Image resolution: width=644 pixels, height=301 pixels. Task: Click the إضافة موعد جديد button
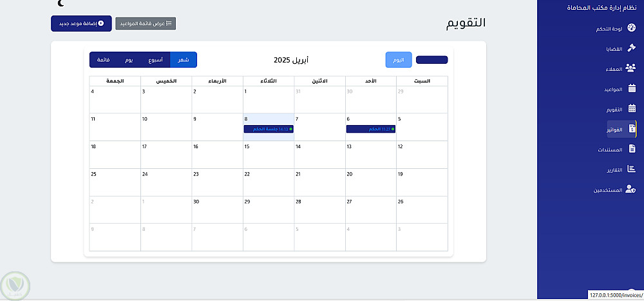coord(81,24)
